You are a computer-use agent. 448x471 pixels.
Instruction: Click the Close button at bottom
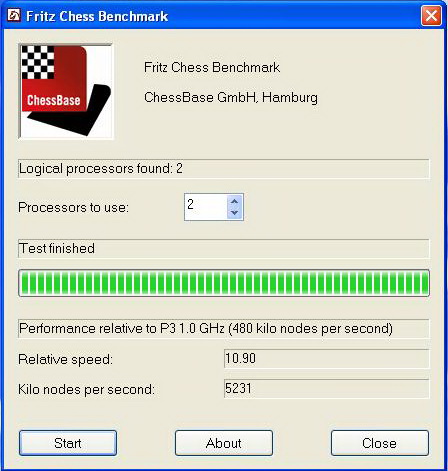pos(380,443)
